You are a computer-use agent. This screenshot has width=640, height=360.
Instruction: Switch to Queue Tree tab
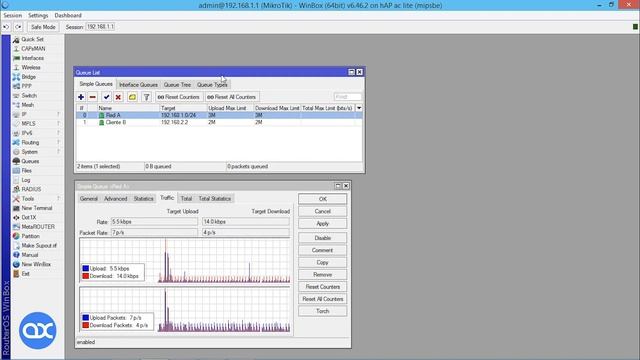click(177, 84)
